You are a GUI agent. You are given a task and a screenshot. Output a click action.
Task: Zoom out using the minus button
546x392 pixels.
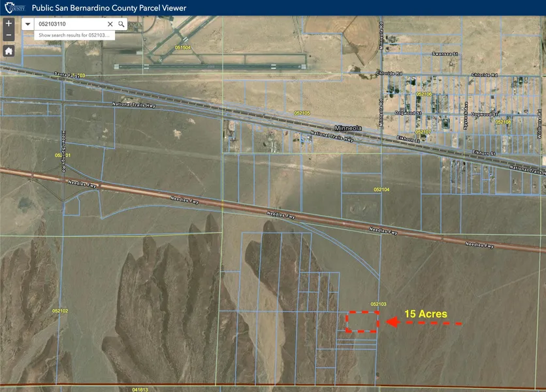tap(8, 35)
